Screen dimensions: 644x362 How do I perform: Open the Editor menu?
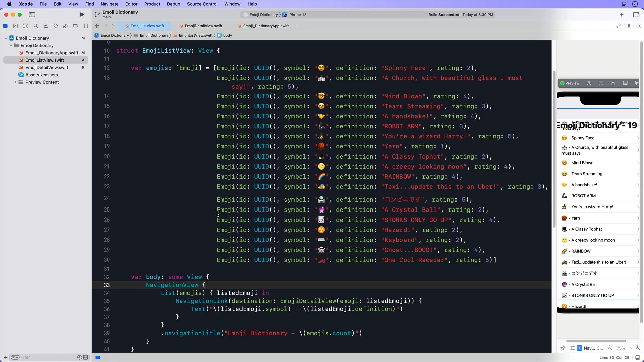[131, 4]
